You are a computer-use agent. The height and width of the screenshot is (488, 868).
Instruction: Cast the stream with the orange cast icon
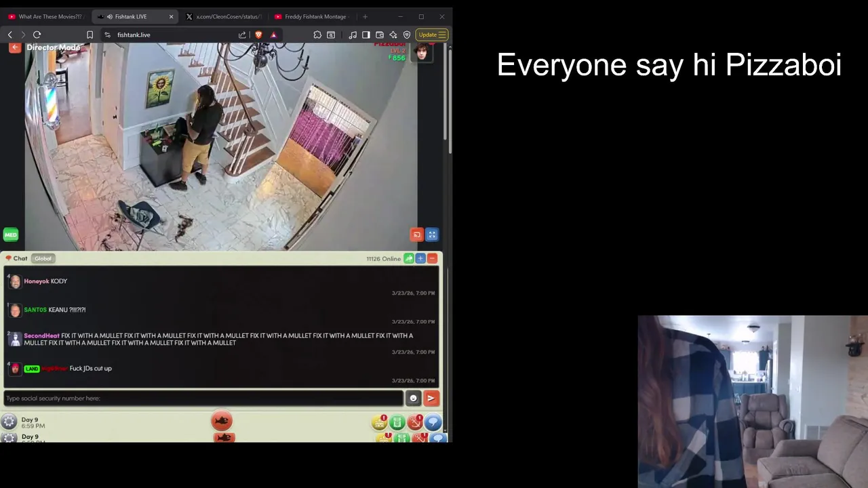click(x=417, y=235)
